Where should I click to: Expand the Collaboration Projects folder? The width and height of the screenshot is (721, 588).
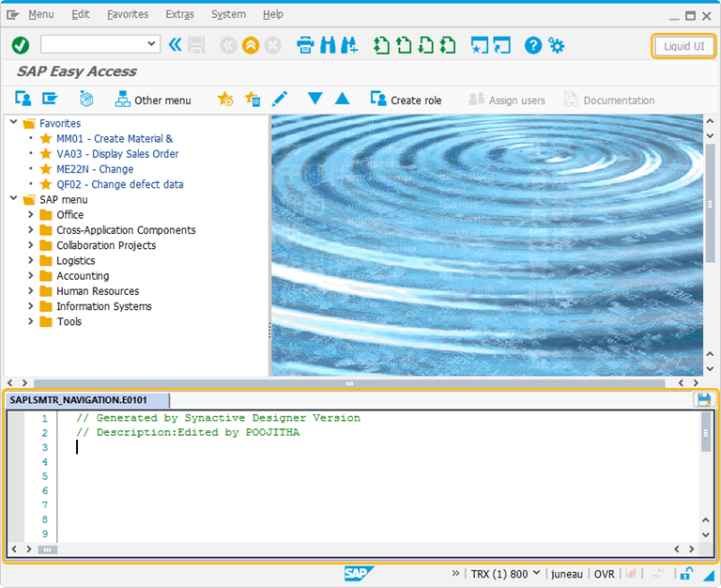click(x=30, y=245)
